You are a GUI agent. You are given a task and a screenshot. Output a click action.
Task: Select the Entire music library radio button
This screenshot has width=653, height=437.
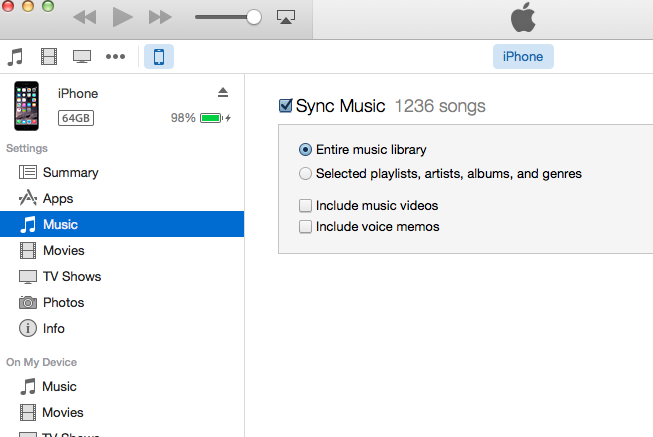(305, 150)
